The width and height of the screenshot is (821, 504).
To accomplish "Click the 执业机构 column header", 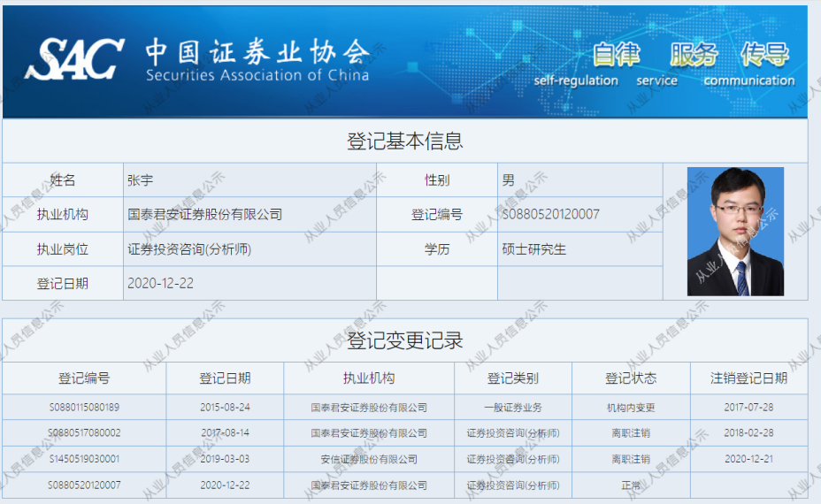I will (x=369, y=378).
